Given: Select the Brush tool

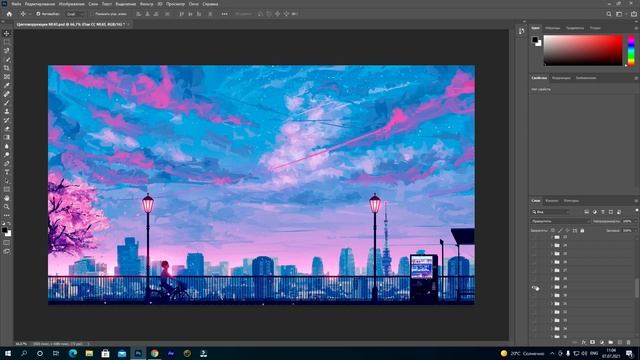Looking at the screenshot, I should (x=7, y=103).
